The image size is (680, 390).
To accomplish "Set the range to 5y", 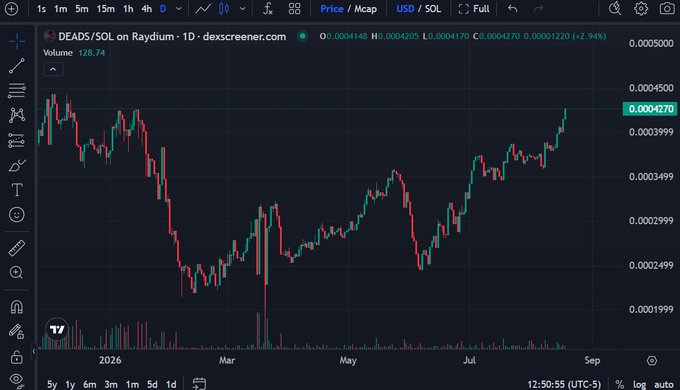I will [x=52, y=384].
